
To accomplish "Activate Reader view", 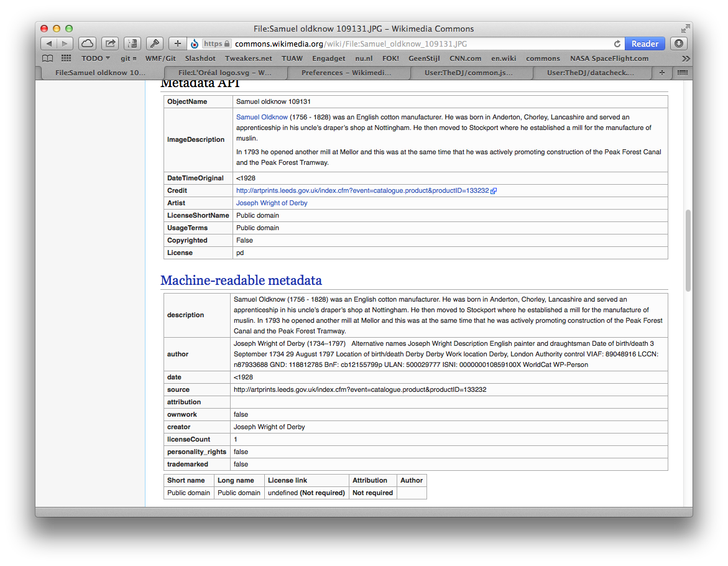I will click(645, 44).
